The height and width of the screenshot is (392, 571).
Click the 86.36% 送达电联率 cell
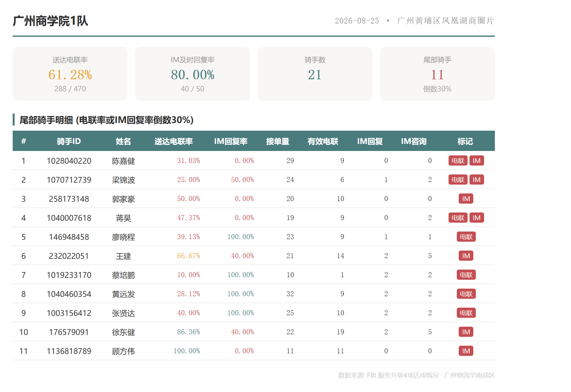pyautogui.click(x=188, y=332)
